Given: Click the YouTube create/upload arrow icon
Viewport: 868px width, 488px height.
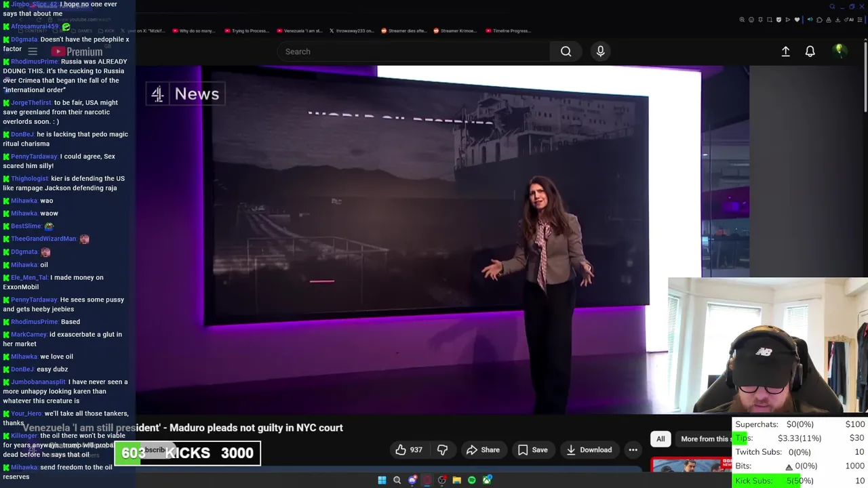Looking at the screenshot, I should tap(785, 52).
